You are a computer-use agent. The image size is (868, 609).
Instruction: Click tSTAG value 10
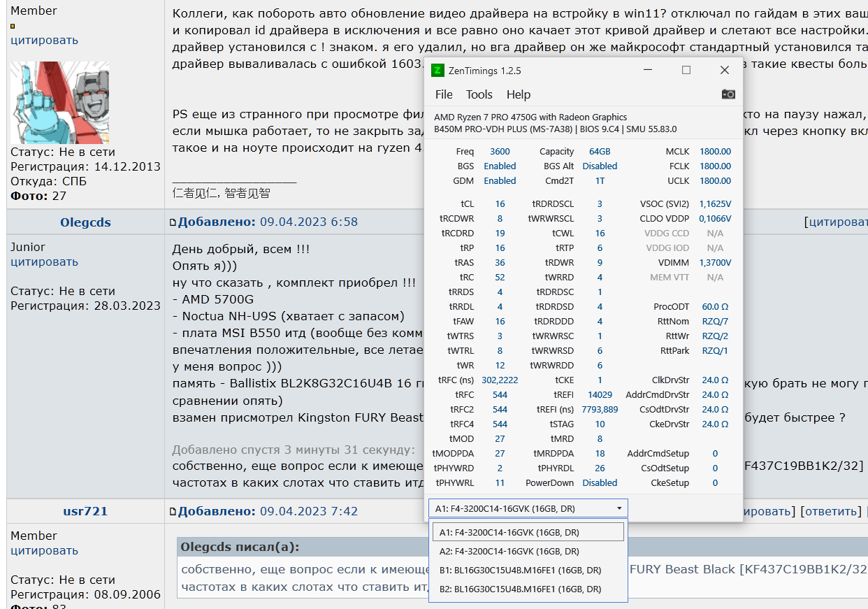tap(600, 424)
